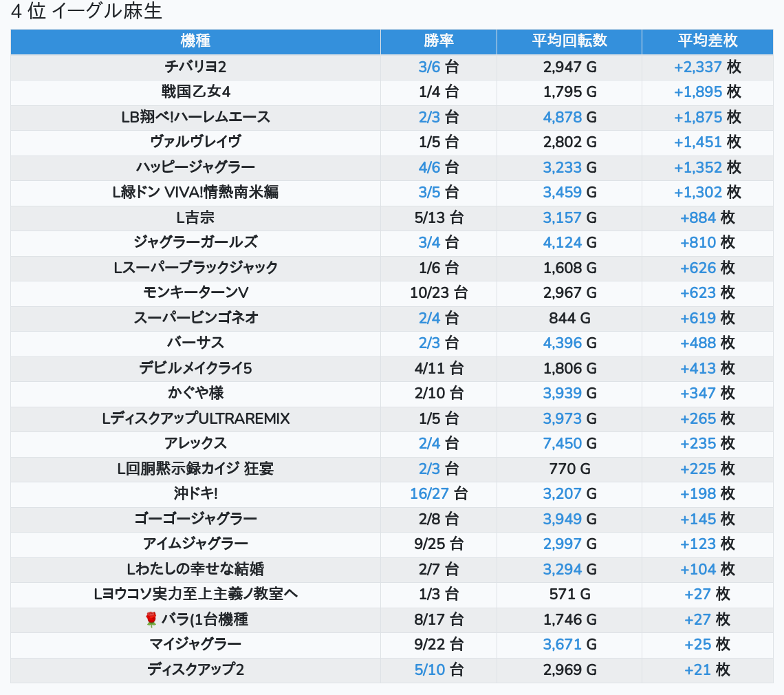The width and height of the screenshot is (784, 695).
Task: Click Lヨウコソ実力至上主義ノ教室ヘ cell
Action: pyautogui.click(x=195, y=595)
